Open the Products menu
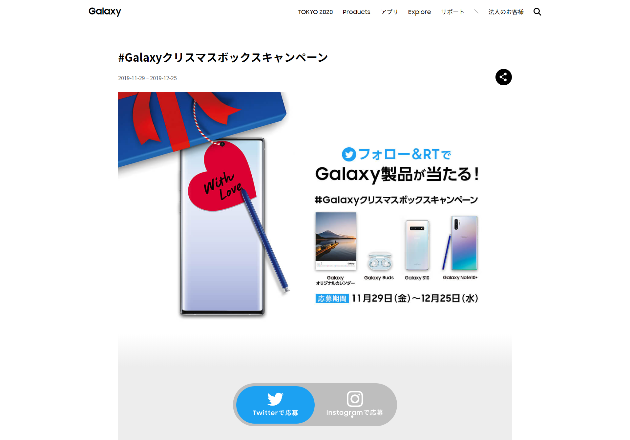This screenshot has width=630, height=440. (x=356, y=12)
